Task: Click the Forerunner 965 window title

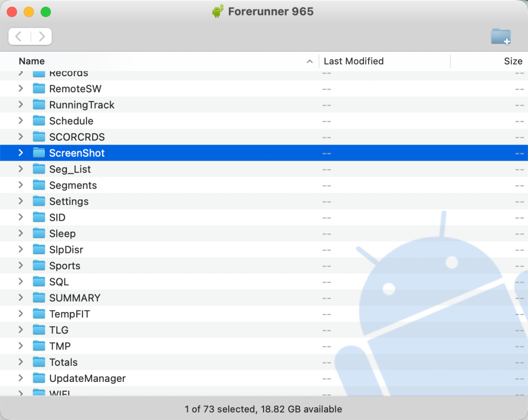Action: click(x=271, y=11)
